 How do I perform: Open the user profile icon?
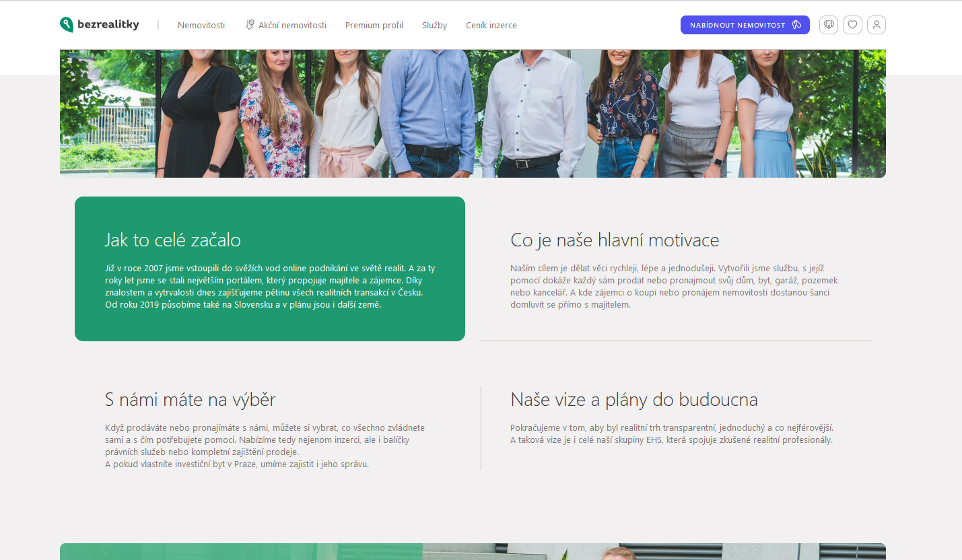[877, 25]
